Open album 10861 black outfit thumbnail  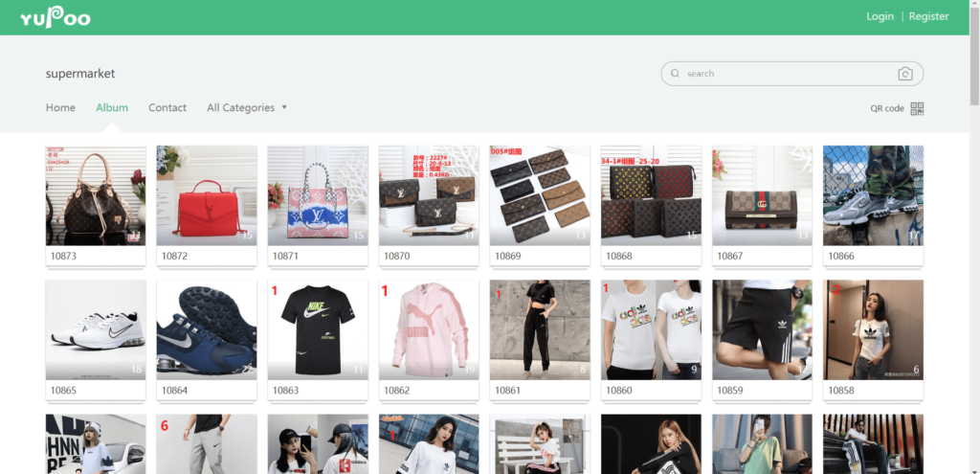540,329
